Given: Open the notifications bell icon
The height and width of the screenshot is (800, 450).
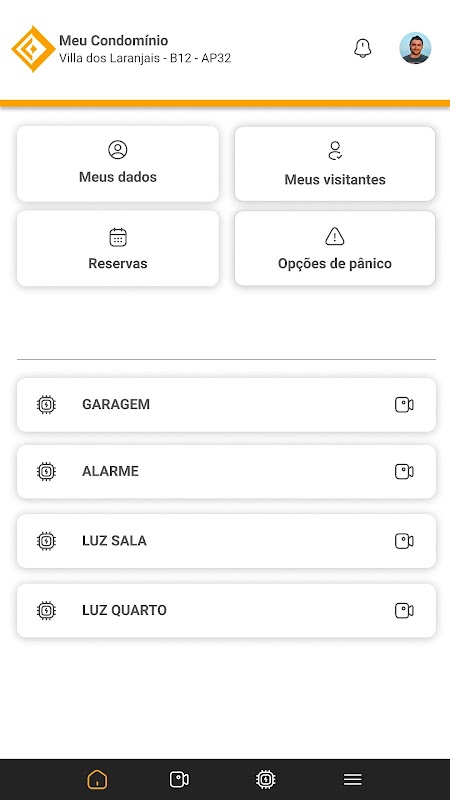Looking at the screenshot, I should click(x=362, y=48).
